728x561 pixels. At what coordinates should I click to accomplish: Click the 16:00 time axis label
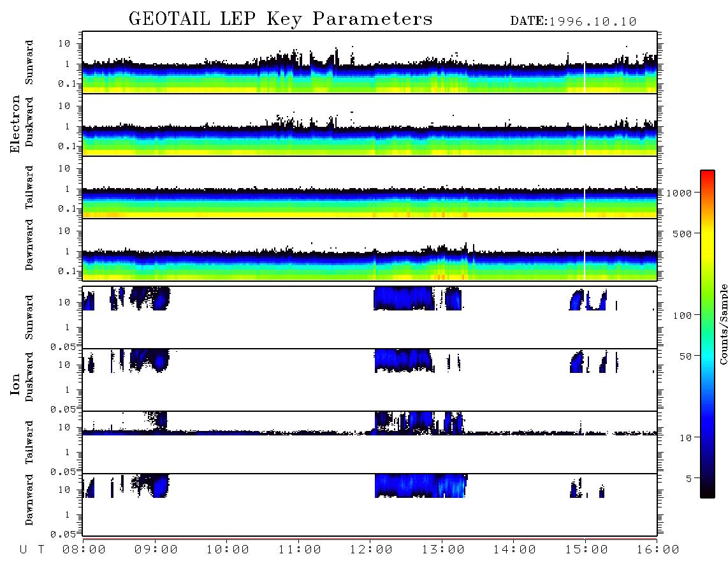coord(658,550)
